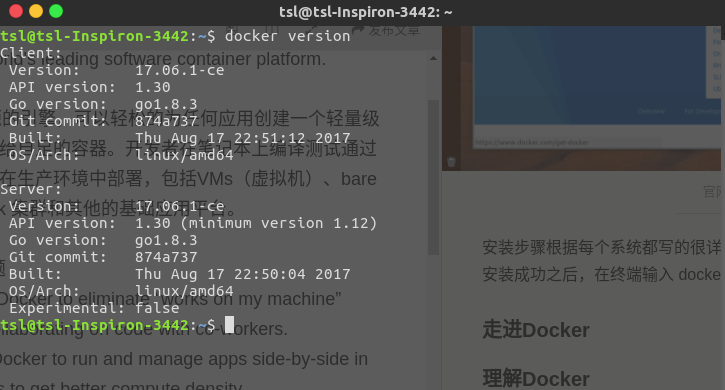
Task: Click scroll-up arrow of background page scrollbar
Action: pyautogui.click(x=433, y=59)
